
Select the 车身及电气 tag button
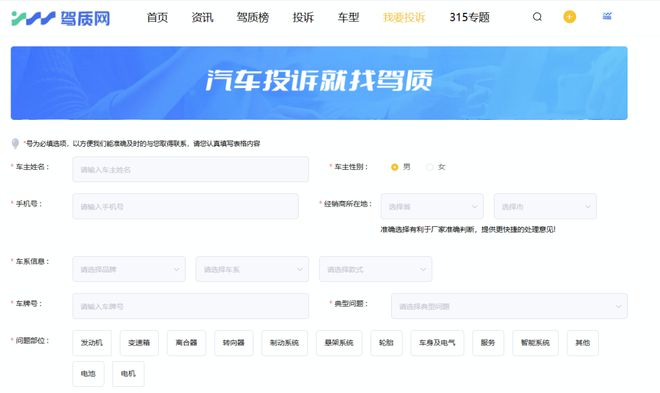click(437, 343)
